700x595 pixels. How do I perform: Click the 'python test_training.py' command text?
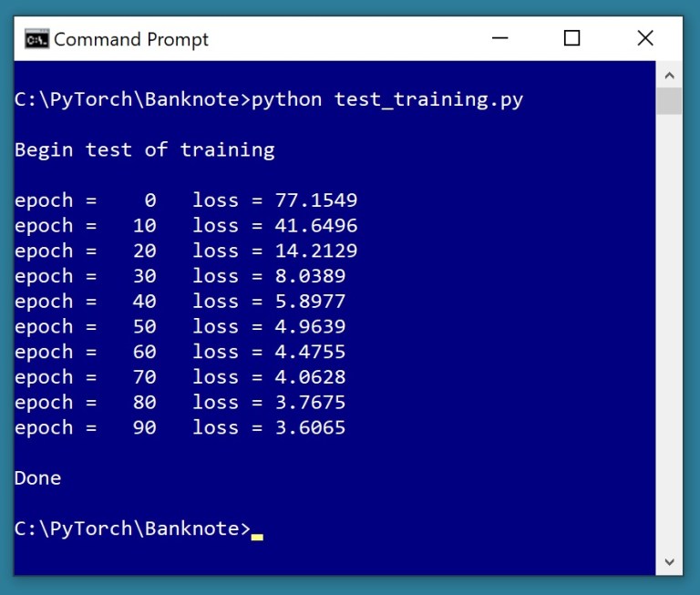387,100
